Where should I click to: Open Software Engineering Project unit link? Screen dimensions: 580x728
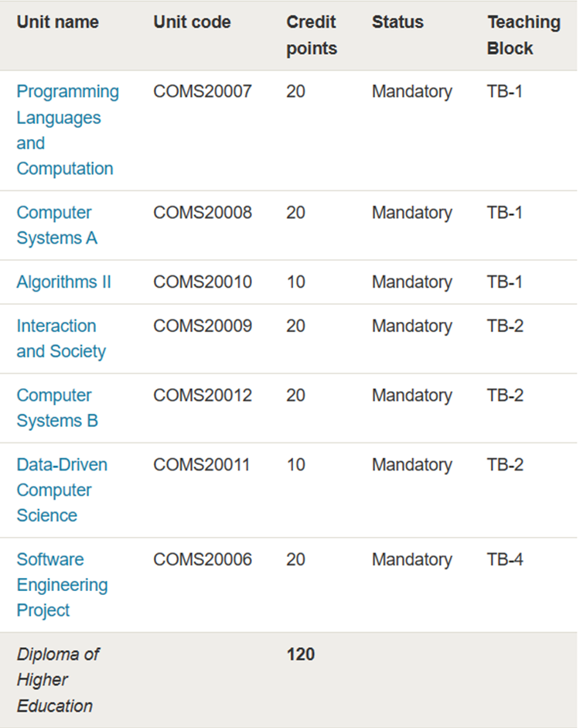(x=62, y=585)
